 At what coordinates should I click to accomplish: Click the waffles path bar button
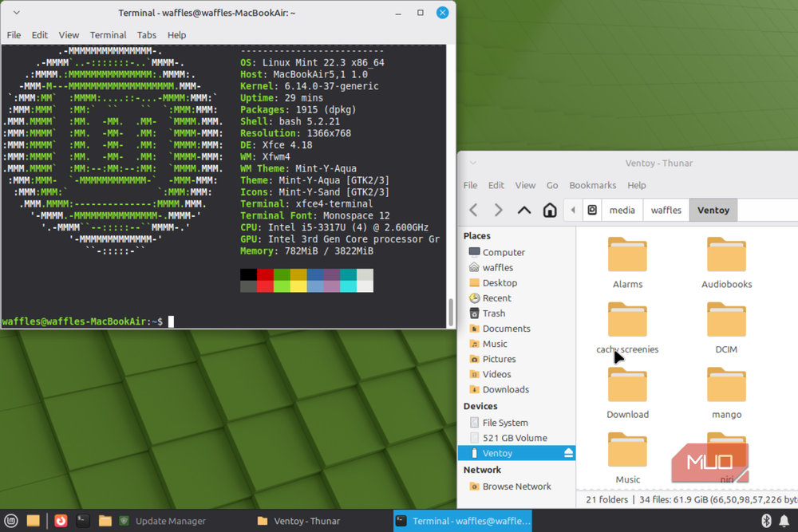pyautogui.click(x=666, y=210)
